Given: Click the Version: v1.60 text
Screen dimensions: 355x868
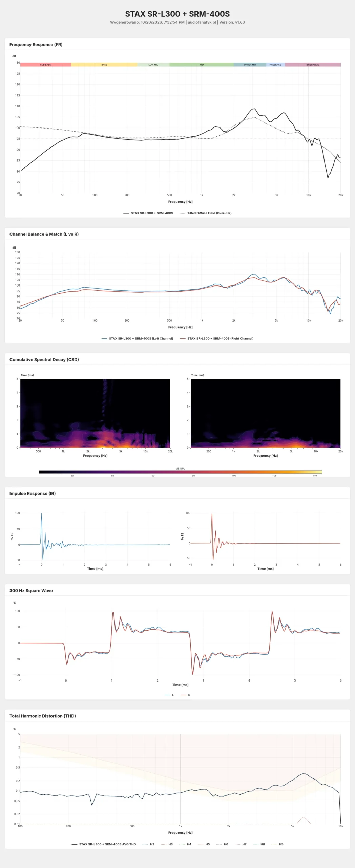Looking at the screenshot, I should coord(232,22).
